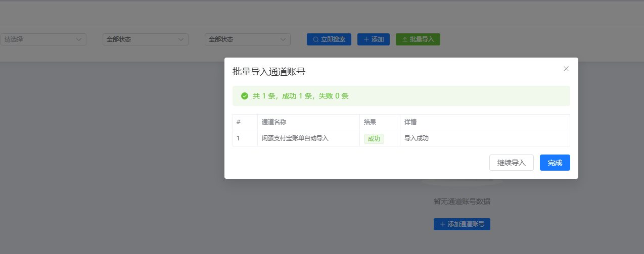Close the batch import dialog
Image resolution: width=644 pixels, height=254 pixels.
click(566, 69)
